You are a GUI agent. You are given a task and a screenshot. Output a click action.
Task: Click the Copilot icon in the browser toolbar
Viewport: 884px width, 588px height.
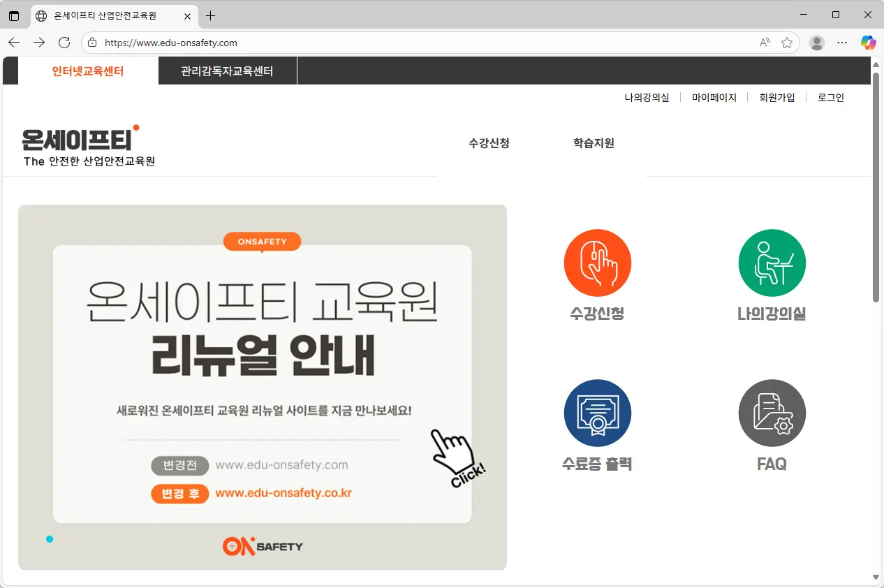pos(868,43)
